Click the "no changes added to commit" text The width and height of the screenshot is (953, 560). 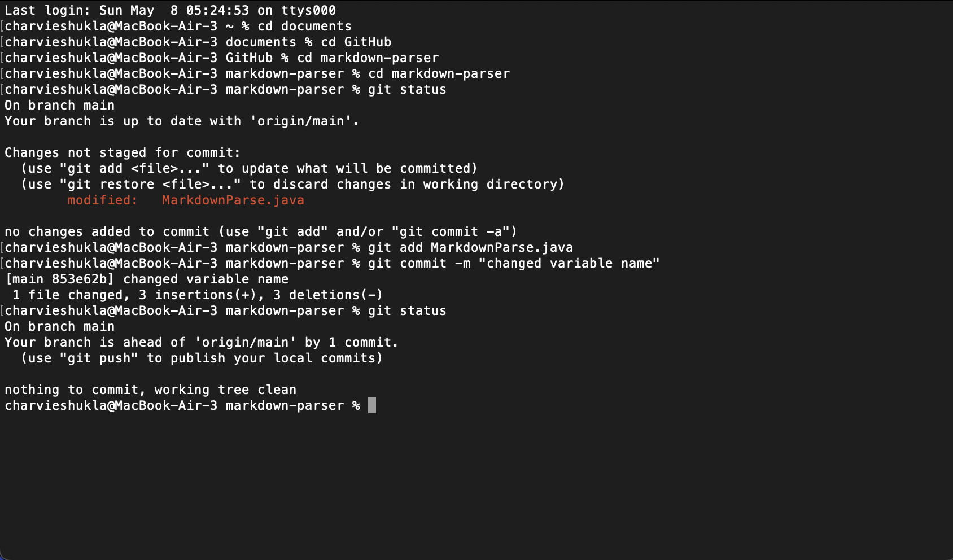[x=107, y=231]
